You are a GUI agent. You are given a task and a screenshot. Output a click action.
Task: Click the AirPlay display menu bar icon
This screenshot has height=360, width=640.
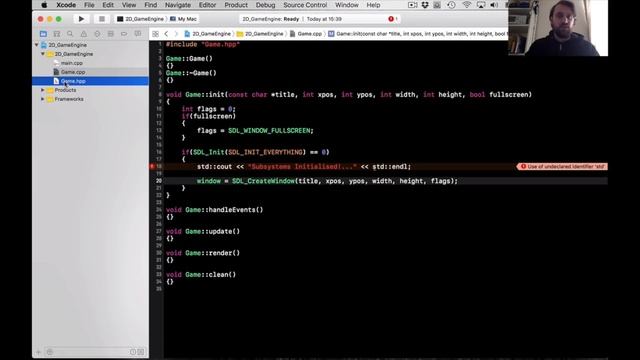tap(481, 5)
